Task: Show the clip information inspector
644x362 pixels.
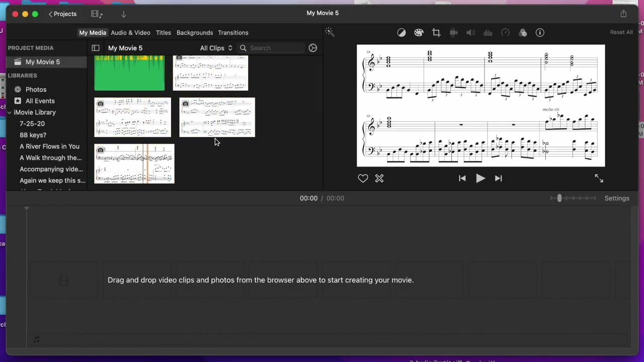Action: point(540,33)
